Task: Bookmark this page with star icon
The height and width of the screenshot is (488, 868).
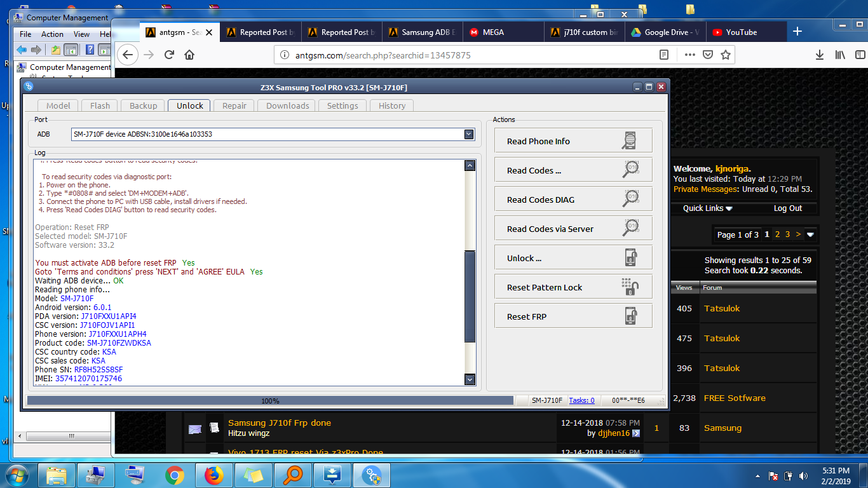Action: (725, 55)
